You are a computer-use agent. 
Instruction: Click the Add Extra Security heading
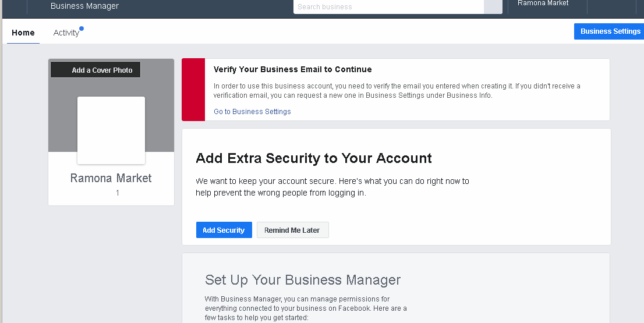(x=314, y=158)
